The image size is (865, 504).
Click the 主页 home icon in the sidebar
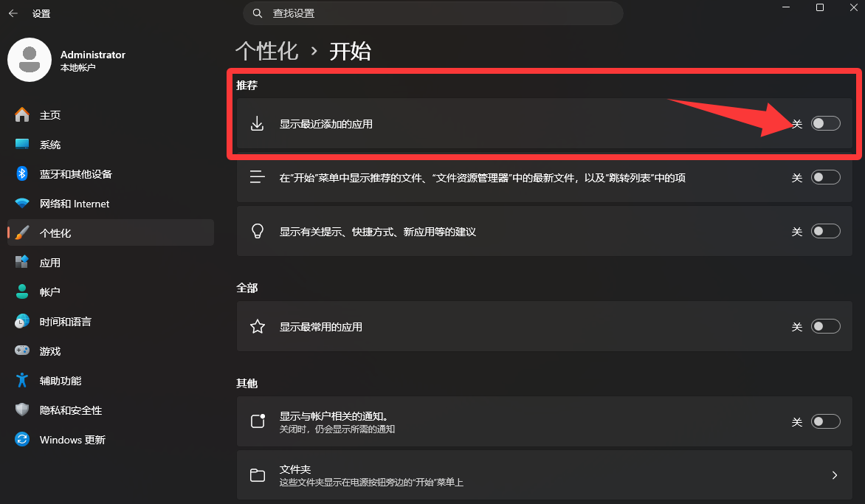tap(22, 115)
